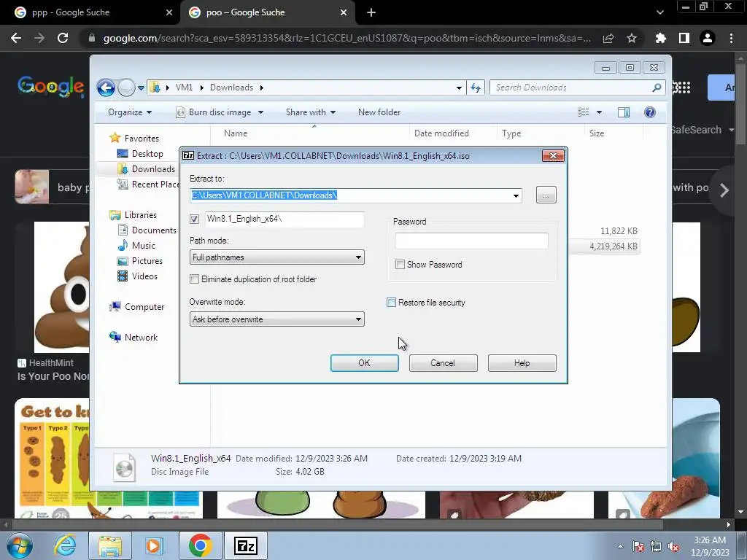Image resolution: width=747 pixels, height=560 pixels.
Task: Open the Overwrite mode dropdown
Action: [276, 319]
